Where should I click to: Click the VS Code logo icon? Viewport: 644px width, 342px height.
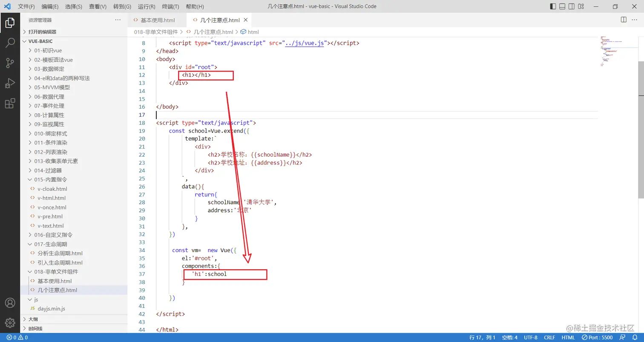tap(7, 6)
